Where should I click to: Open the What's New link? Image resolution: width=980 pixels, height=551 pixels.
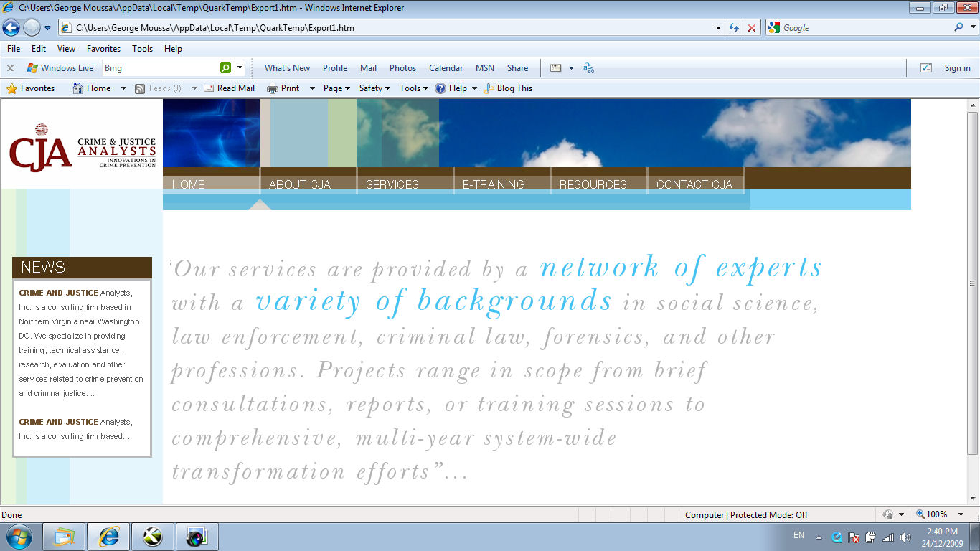point(287,67)
